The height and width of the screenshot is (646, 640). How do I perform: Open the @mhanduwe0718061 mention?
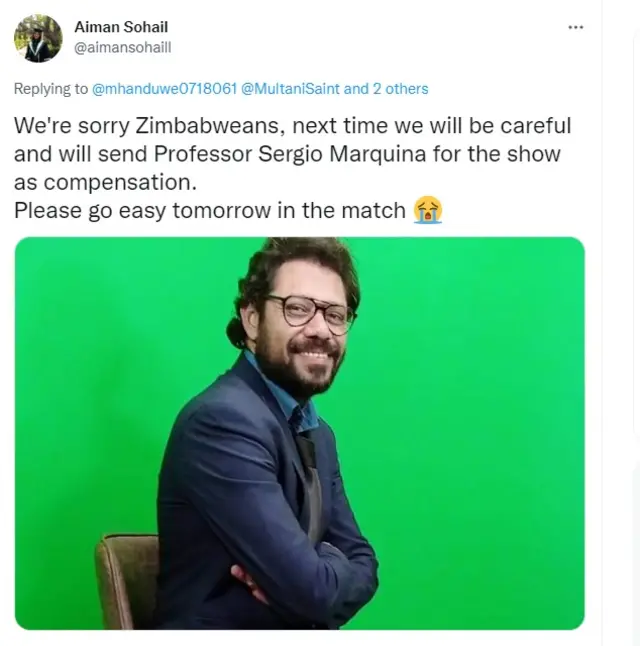[164, 89]
